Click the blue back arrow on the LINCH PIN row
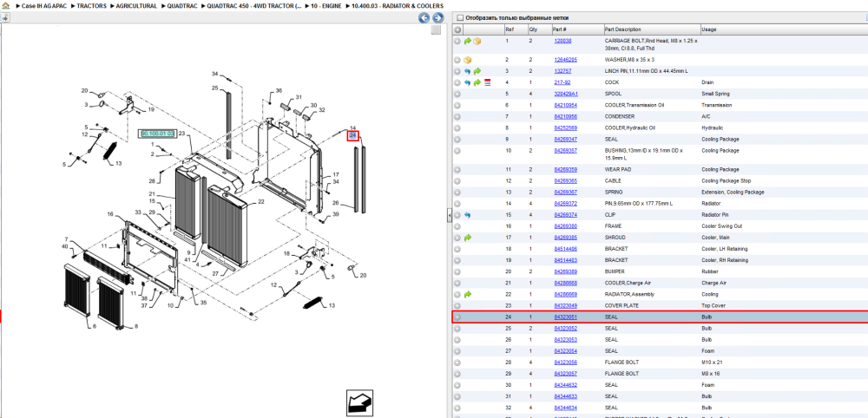Viewport: 868px width, 418px height. (468, 71)
